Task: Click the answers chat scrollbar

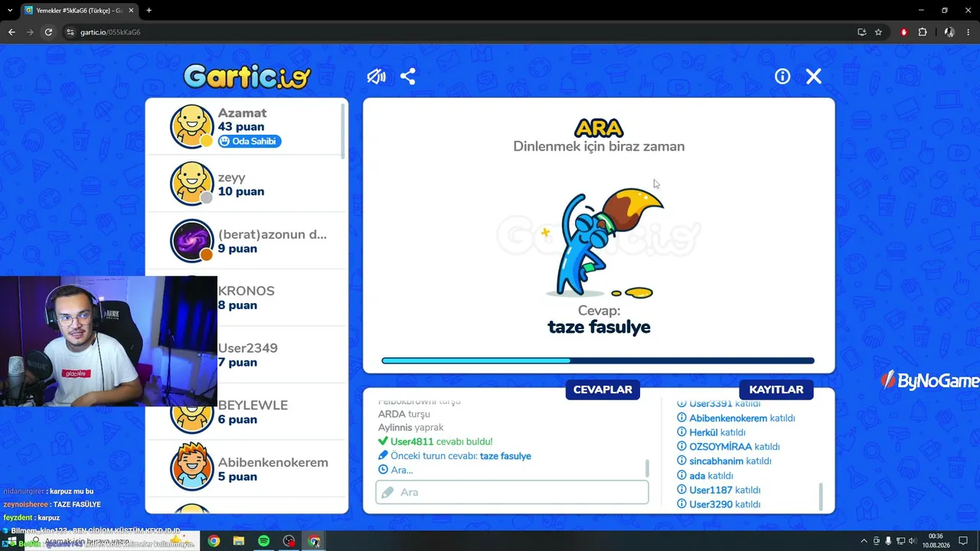Action: tap(648, 468)
